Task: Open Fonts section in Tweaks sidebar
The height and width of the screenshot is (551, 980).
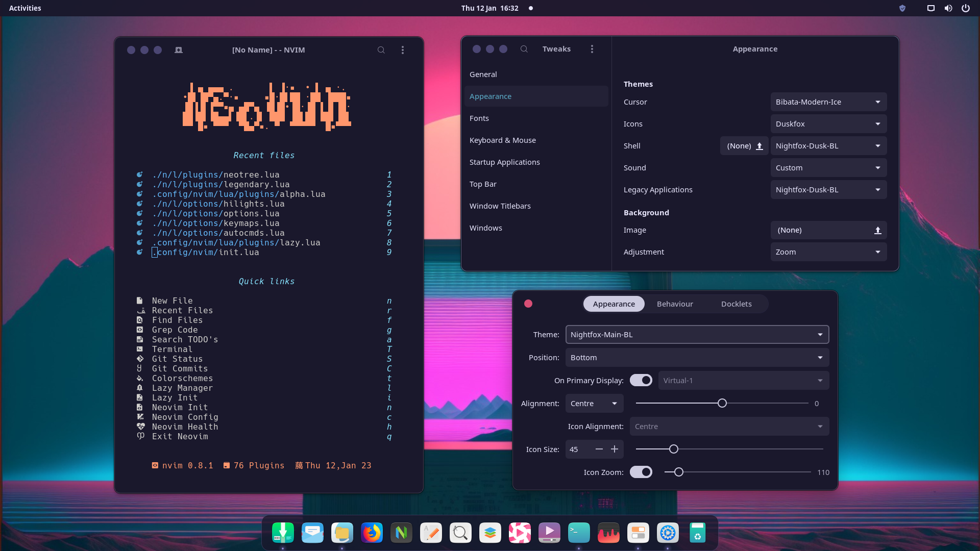Action: (x=536, y=118)
